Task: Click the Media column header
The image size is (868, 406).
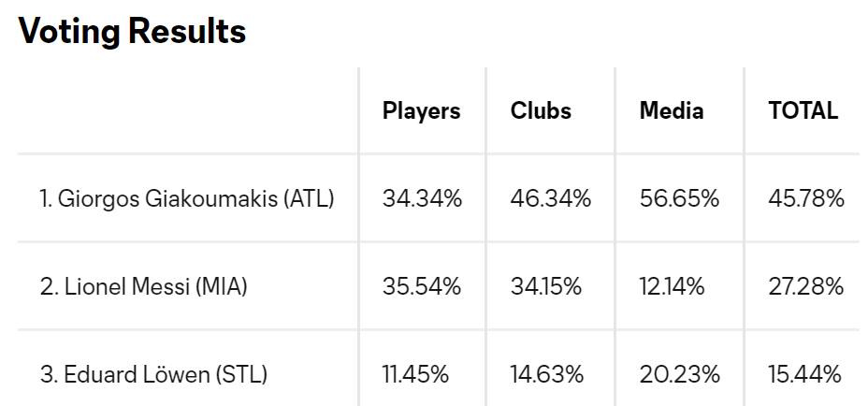Action: click(672, 110)
